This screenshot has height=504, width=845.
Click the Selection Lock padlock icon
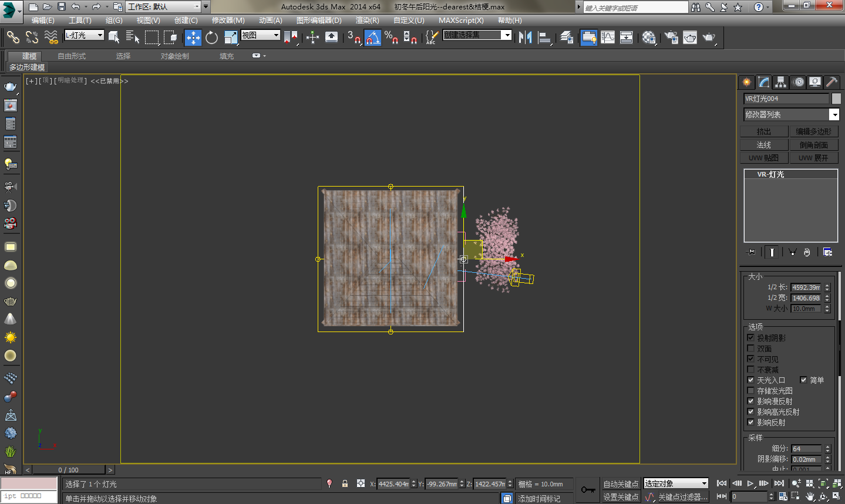click(x=345, y=484)
